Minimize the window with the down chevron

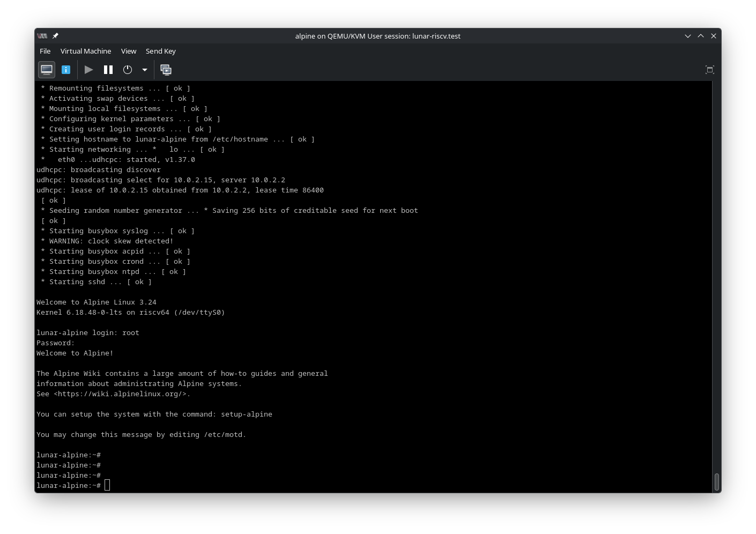(688, 36)
